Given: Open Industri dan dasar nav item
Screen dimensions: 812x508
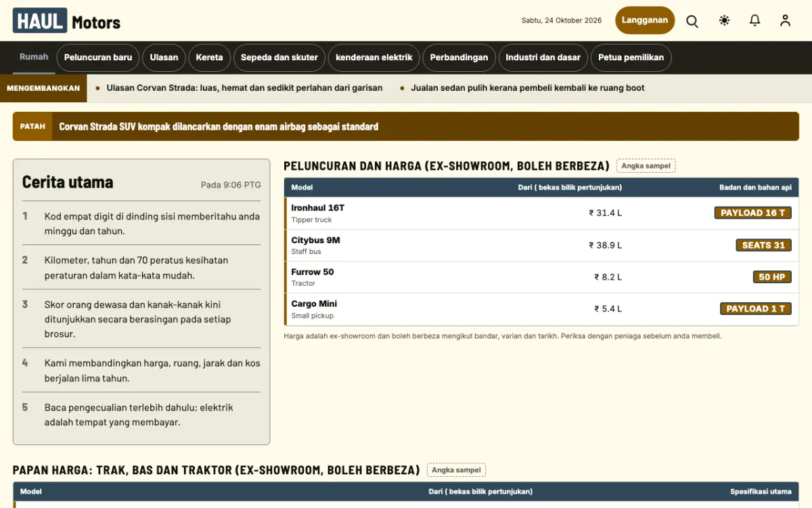Looking at the screenshot, I should [543, 58].
